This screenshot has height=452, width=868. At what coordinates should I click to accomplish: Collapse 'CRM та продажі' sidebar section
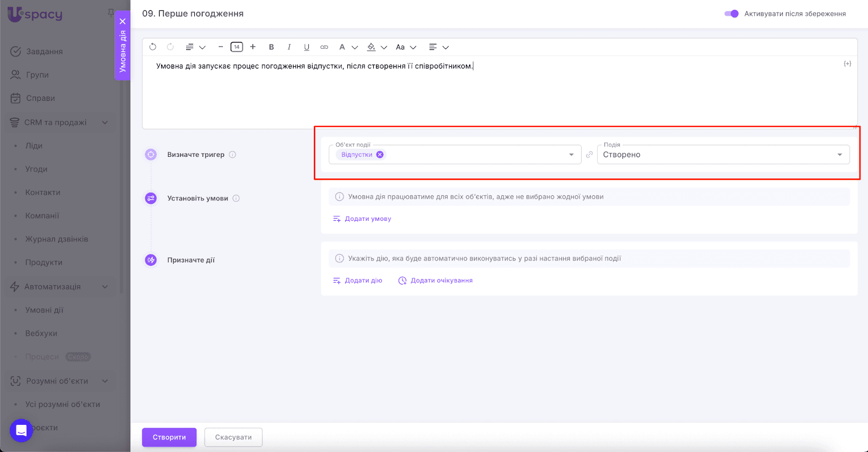[x=105, y=123]
